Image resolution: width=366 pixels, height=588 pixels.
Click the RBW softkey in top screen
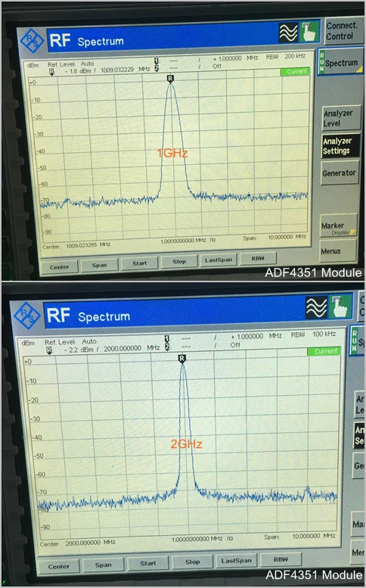[x=258, y=258]
